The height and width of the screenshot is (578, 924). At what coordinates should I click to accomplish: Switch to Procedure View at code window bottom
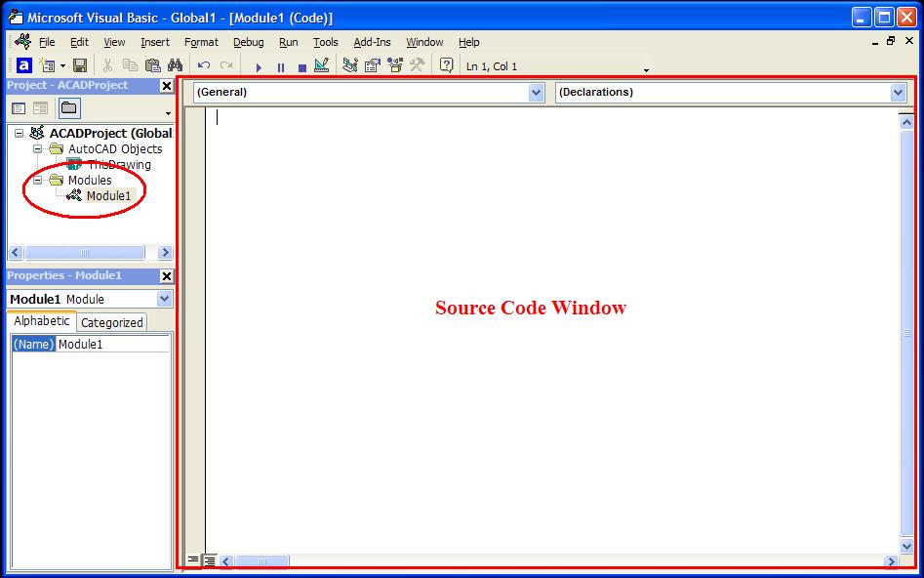point(192,560)
